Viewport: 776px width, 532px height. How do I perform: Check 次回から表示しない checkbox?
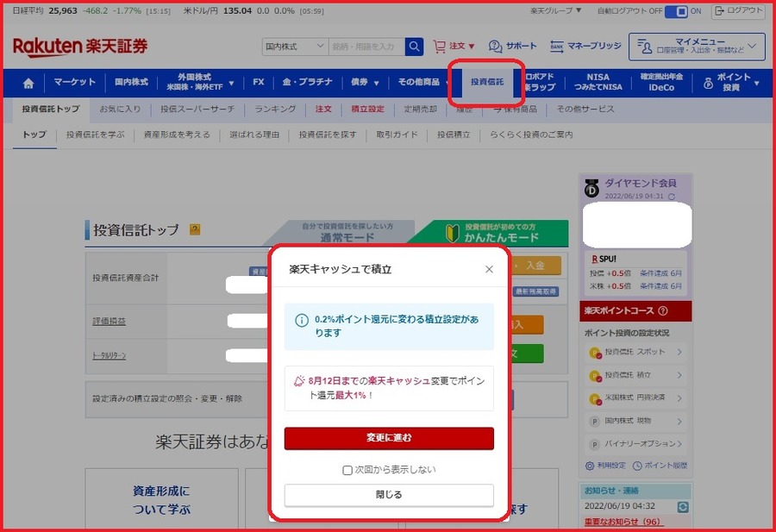(347, 470)
